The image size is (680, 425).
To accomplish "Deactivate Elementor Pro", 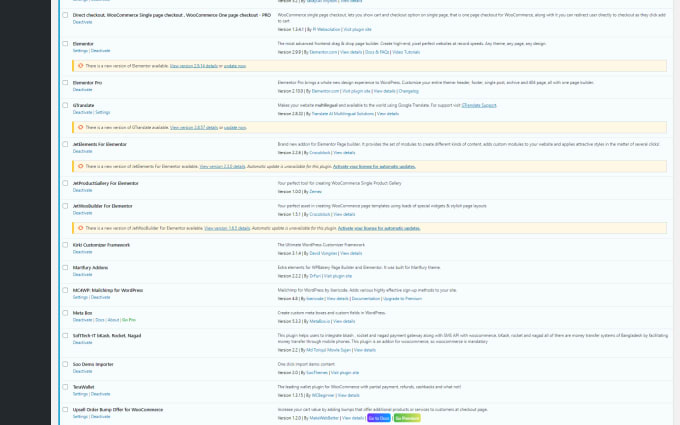I will [x=82, y=90].
